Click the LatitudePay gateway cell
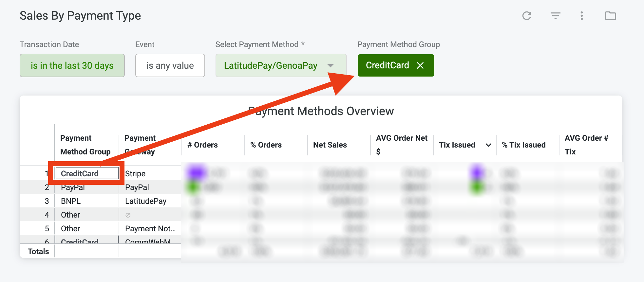The width and height of the screenshot is (644, 282). click(146, 201)
